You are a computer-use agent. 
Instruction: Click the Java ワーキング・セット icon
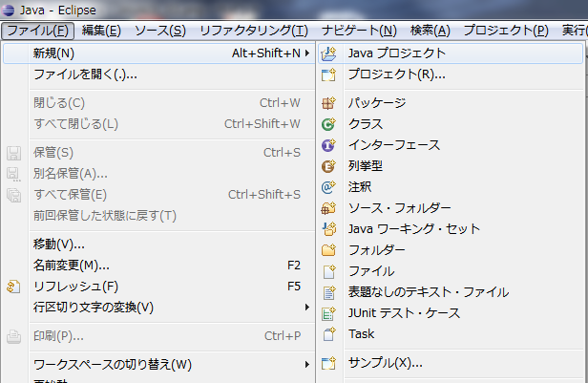coord(329,229)
